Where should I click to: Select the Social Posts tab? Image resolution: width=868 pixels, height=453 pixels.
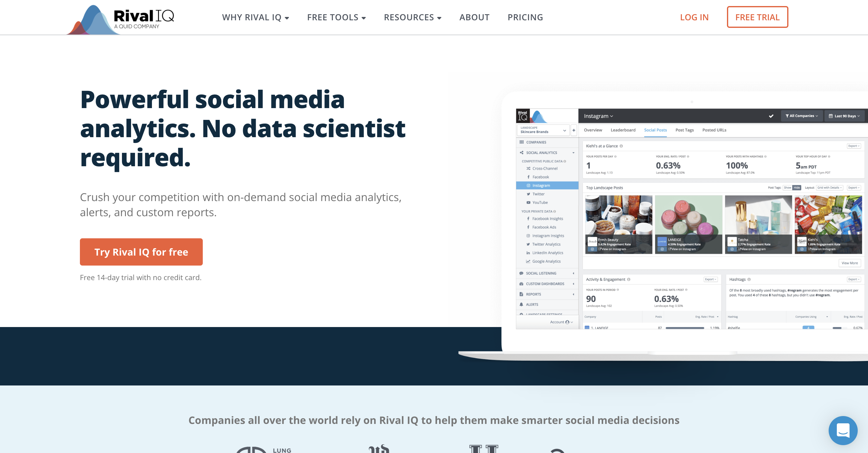coord(654,130)
